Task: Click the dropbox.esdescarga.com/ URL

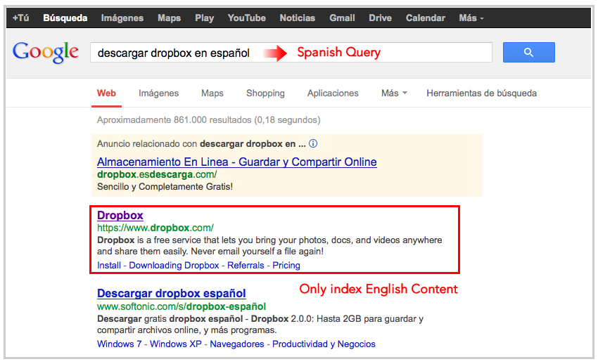Action: click(157, 175)
